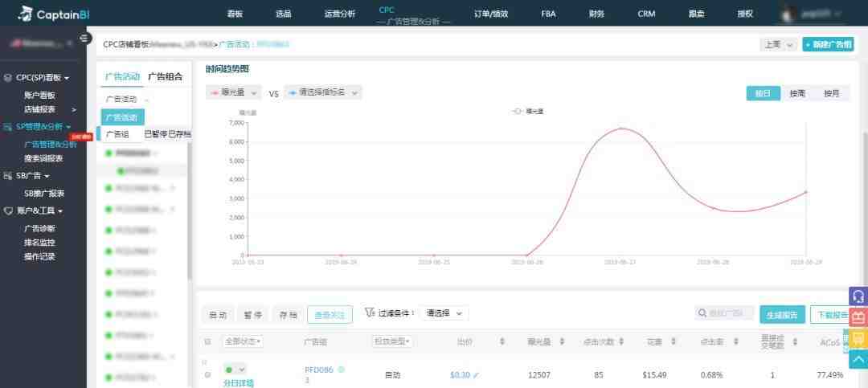Click the back-to-top arrow icon

point(858,360)
